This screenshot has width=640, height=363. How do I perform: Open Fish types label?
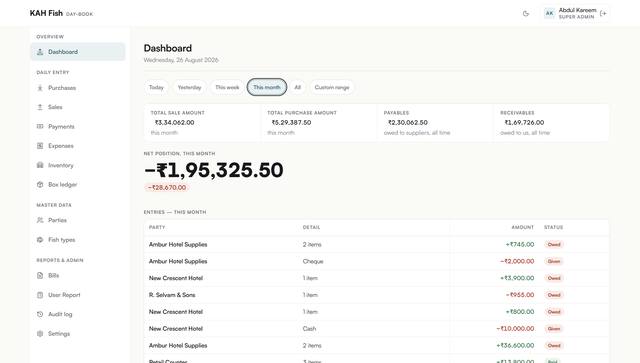(x=62, y=240)
